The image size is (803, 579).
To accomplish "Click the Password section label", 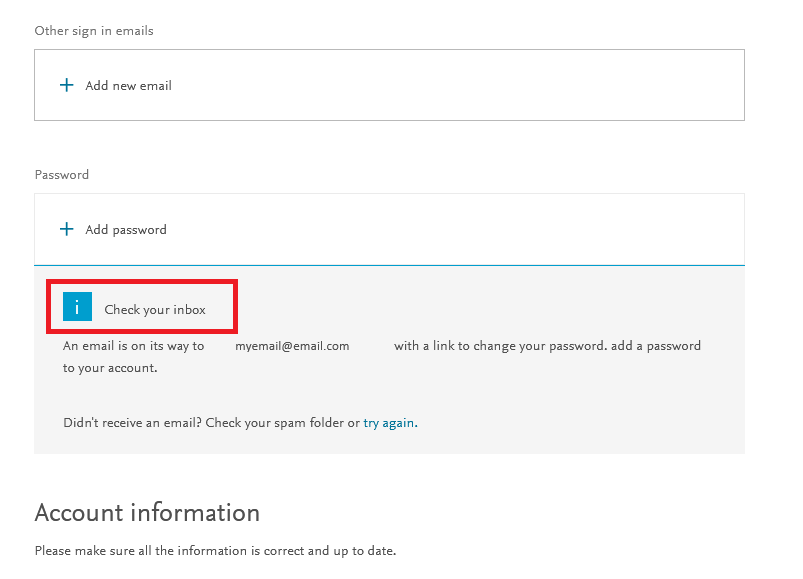I will pos(61,175).
